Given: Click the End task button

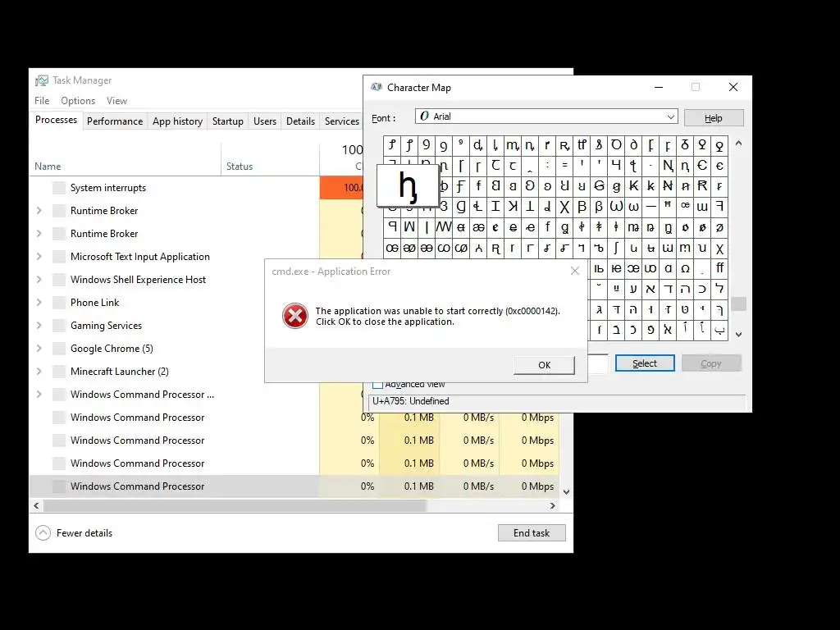Looking at the screenshot, I should (x=532, y=533).
